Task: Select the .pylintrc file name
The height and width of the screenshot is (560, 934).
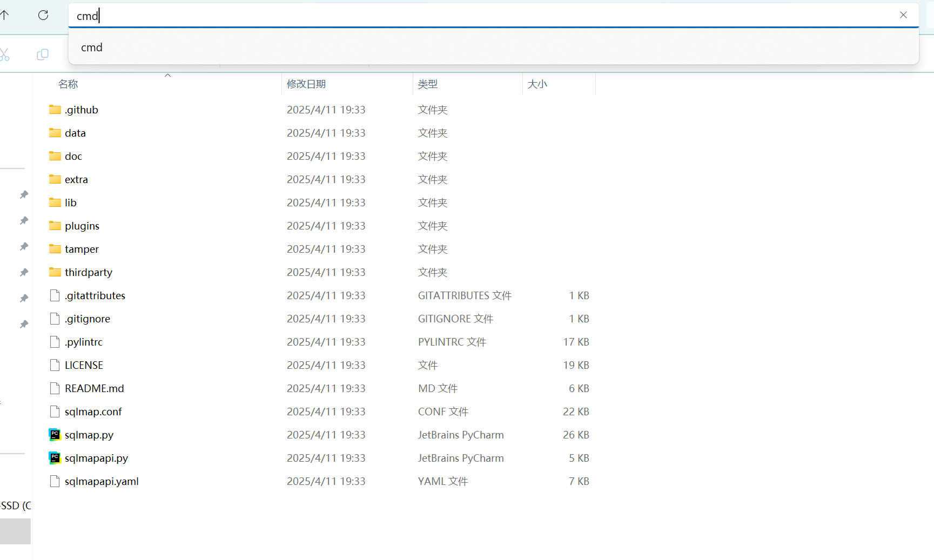Action: 84,342
